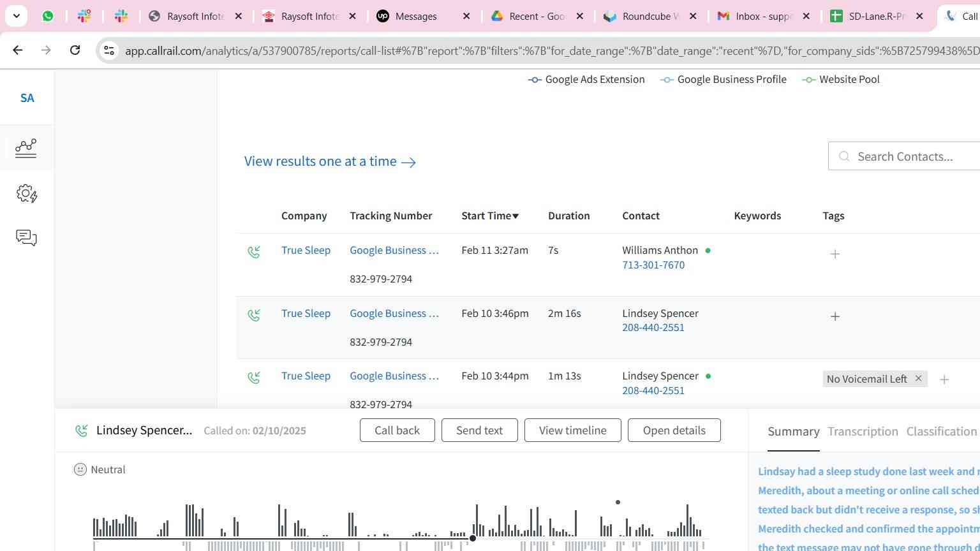980x551 pixels.
Task: Open Google Business tracking number, 3:27am row
Action: (394, 250)
